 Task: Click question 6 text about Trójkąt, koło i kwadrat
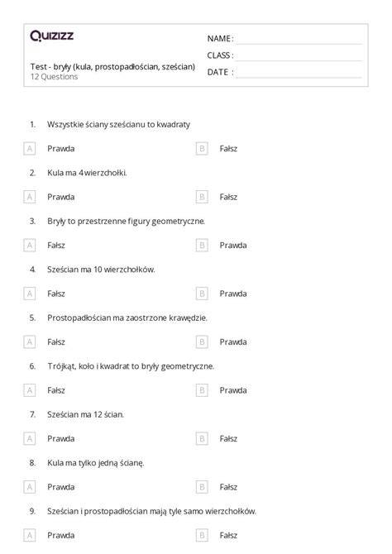131,366
